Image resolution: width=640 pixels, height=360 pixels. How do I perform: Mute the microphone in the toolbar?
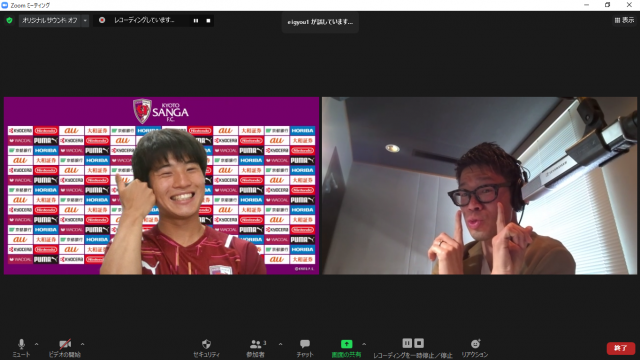coord(21,344)
